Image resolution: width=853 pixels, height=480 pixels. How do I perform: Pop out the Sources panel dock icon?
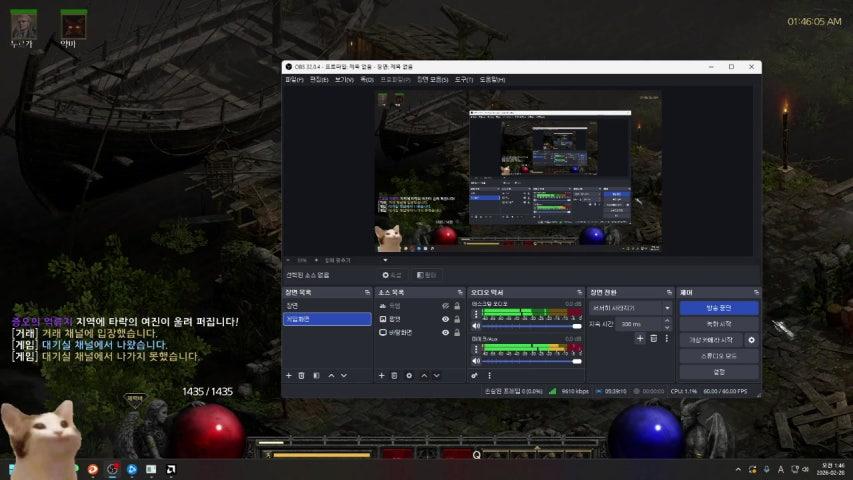point(460,292)
